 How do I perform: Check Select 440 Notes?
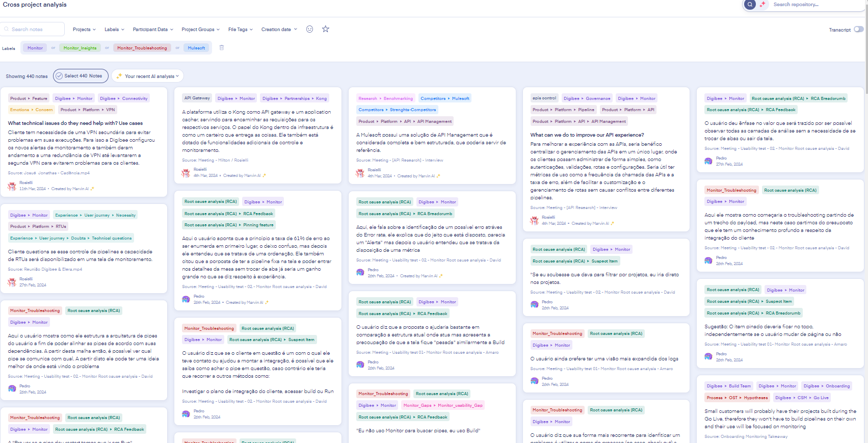point(81,76)
